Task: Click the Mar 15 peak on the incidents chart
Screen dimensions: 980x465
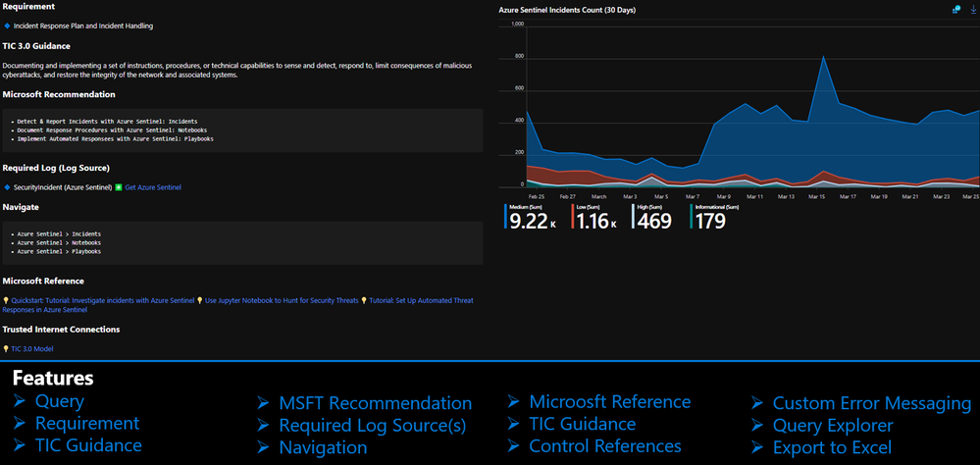Action: click(824, 57)
